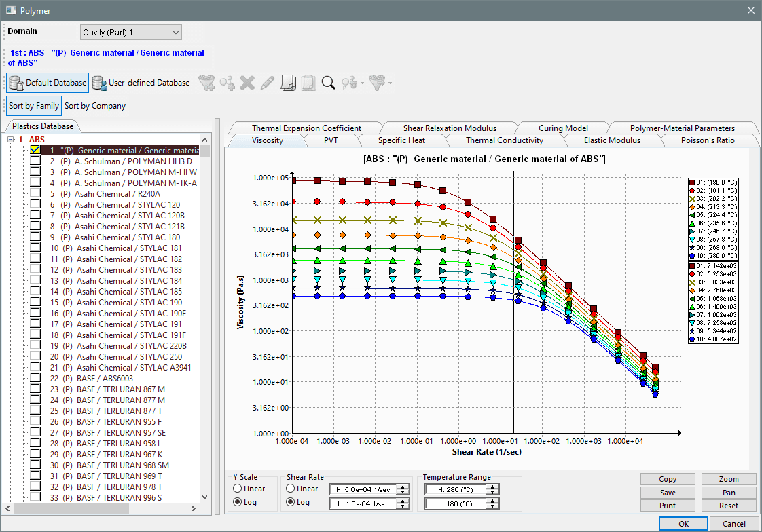
Task: Collapse the ABS family tree node
Action: point(11,139)
